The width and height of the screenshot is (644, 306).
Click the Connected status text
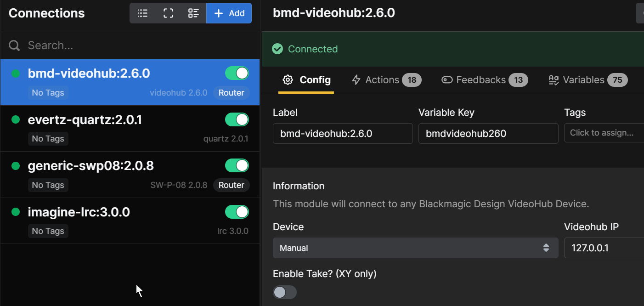[x=313, y=49]
